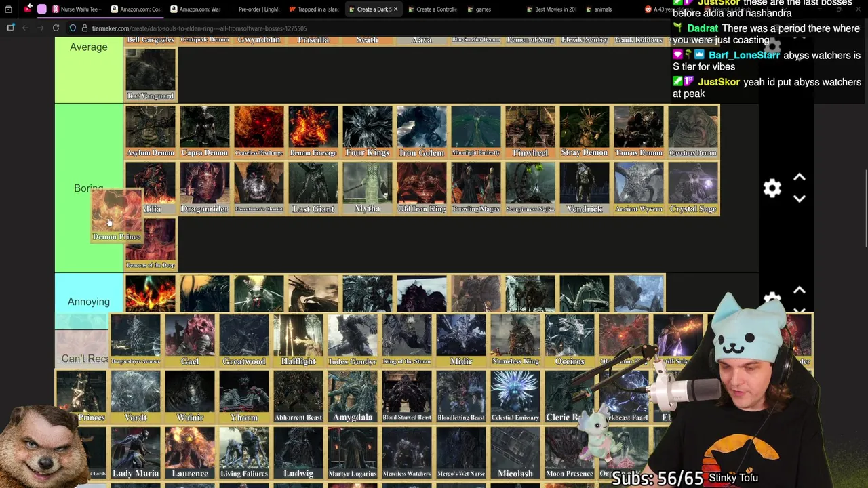This screenshot has width=868, height=488.
Task: Pick the Halflight boss card
Action: (x=298, y=340)
